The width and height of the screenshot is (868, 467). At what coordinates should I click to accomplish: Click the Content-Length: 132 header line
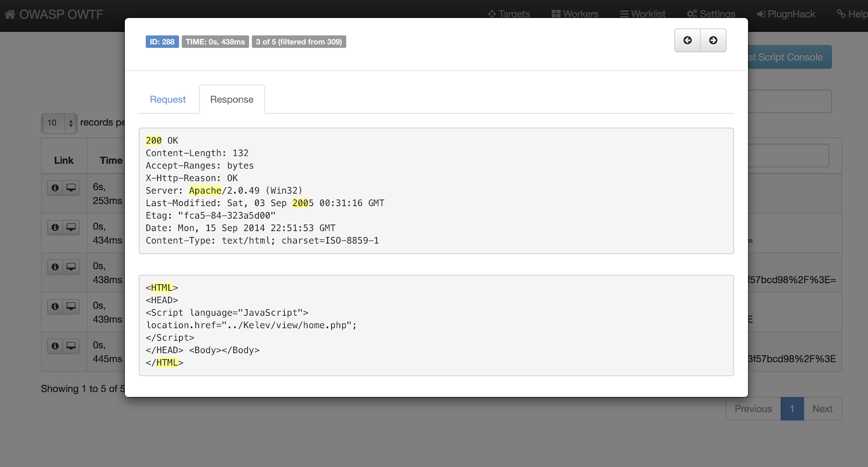(x=197, y=153)
